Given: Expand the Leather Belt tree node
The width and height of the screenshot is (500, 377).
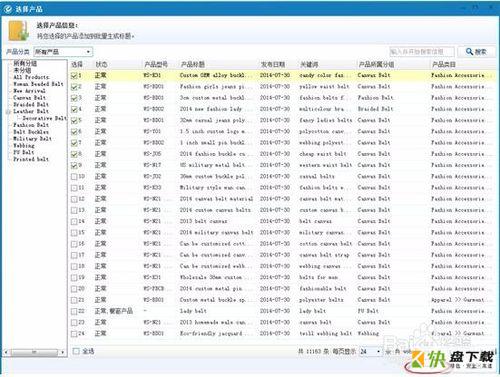Looking at the screenshot, I should coord(8,112).
